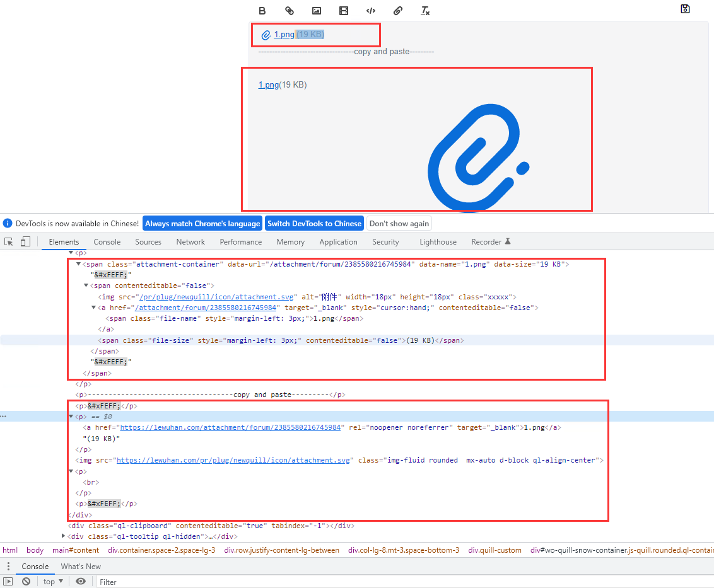The image size is (714, 588).
Task: Toggle bold formatting in editor toolbar
Action: (262, 11)
